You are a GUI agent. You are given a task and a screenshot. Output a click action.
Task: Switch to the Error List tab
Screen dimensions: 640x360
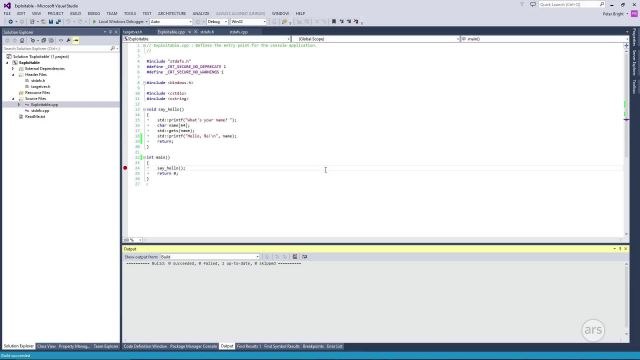coord(335,347)
